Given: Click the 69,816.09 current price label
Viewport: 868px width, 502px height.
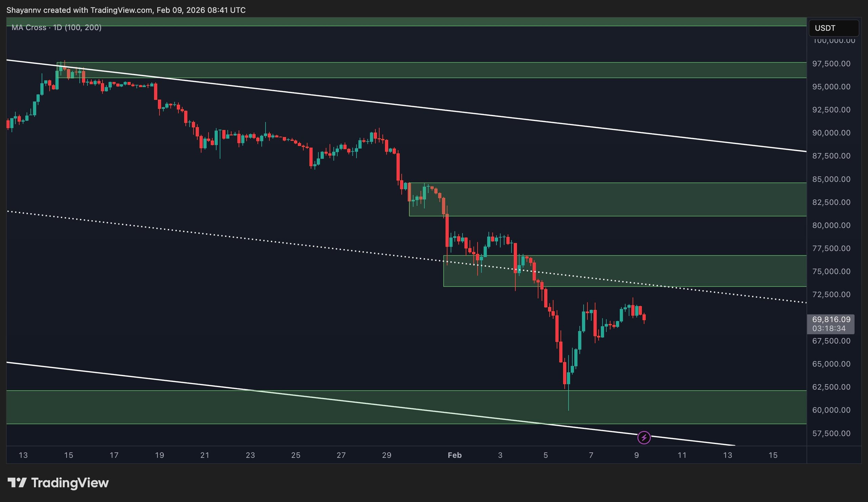Looking at the screenshot, I should point(831,319).
